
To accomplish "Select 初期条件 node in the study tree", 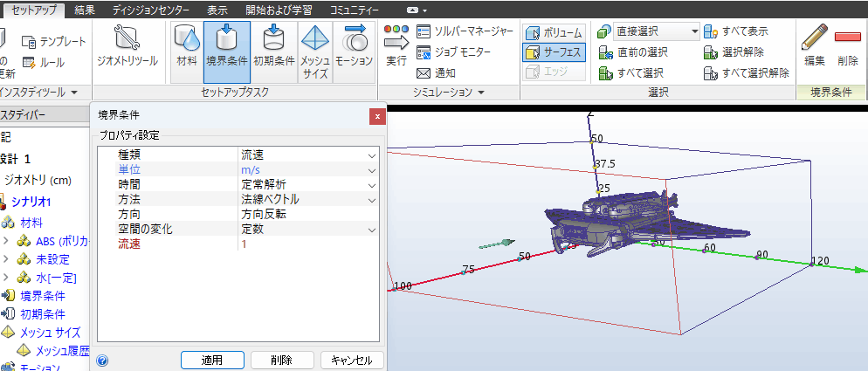I will pos(43,314).
